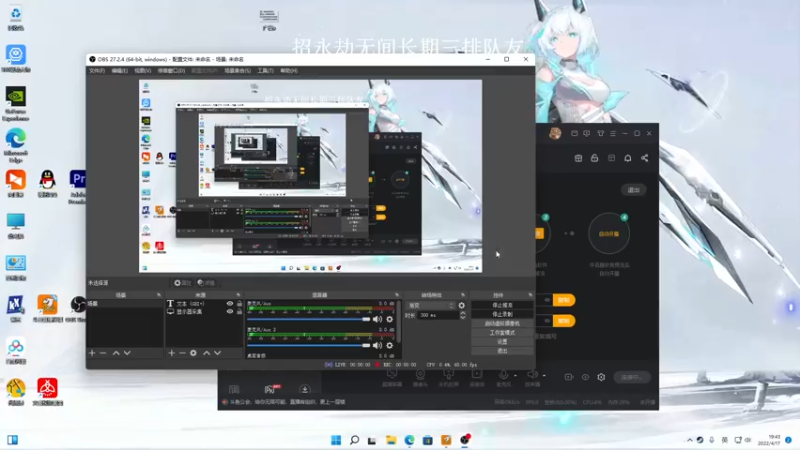
Task: Move scene up arrow in Scenes panel
Action: (116, 353)
